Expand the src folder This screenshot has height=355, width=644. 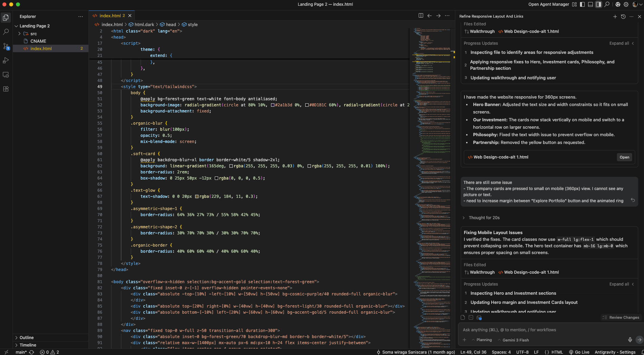pyautogui.click(x=20, y=34)
